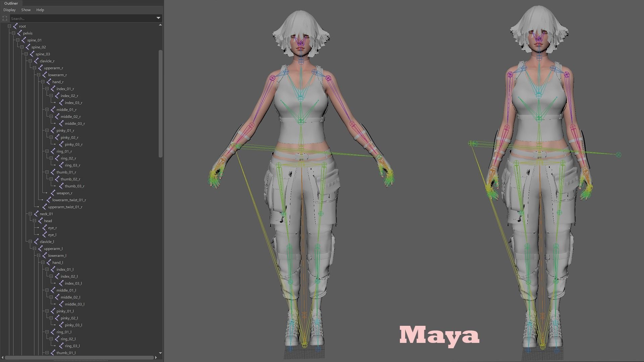The image size is (644, 362).
Task: Collapse the clavicle_r branch
Action: pyautogui.click(x=30, y=61)
